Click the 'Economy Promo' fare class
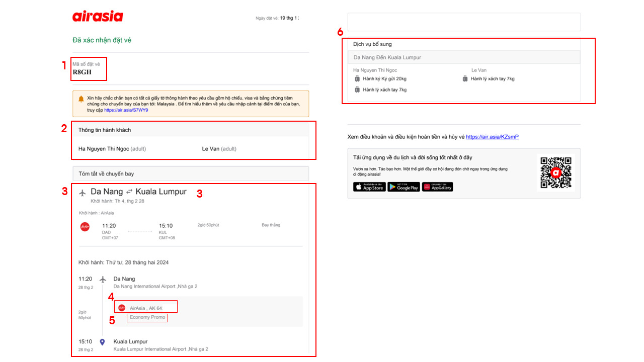 (147, 317)
